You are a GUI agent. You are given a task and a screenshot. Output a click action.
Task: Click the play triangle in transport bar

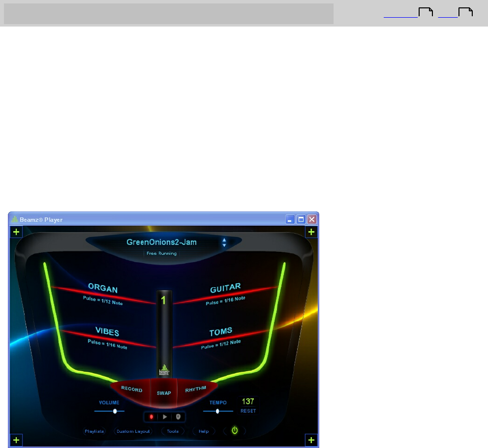(165, 417)
